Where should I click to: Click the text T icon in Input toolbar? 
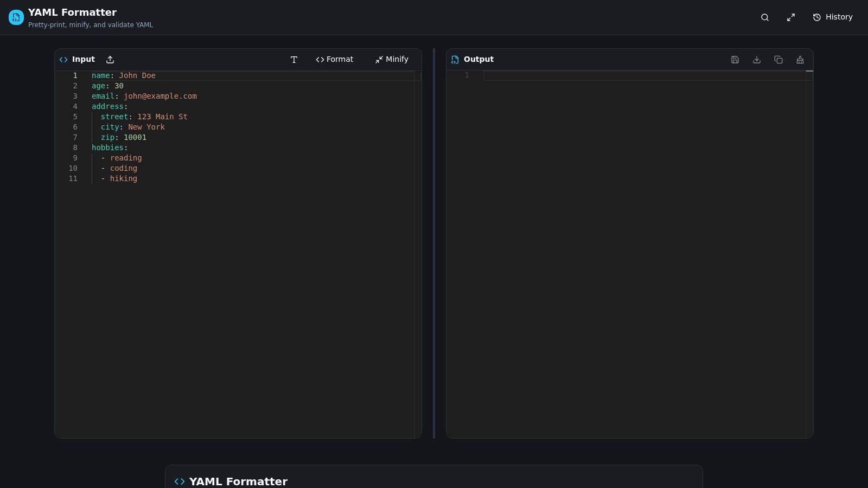tap(294, 60)
